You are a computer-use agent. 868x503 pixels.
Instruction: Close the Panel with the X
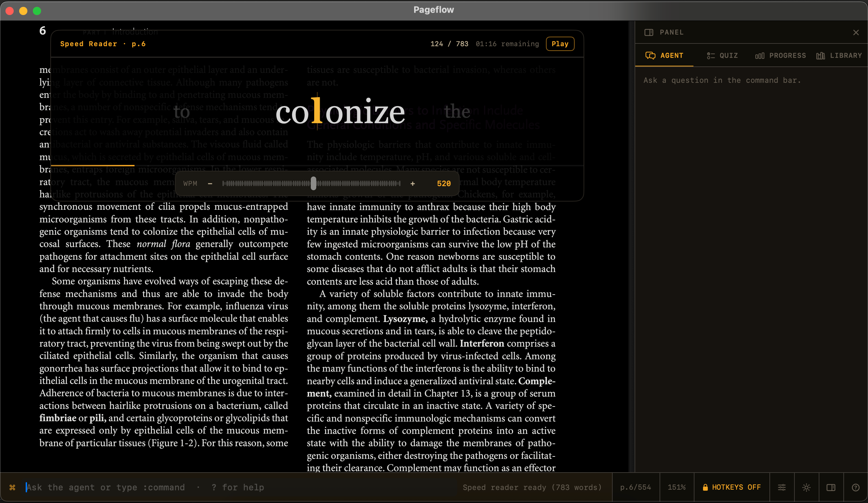click(x=856, y=33)
